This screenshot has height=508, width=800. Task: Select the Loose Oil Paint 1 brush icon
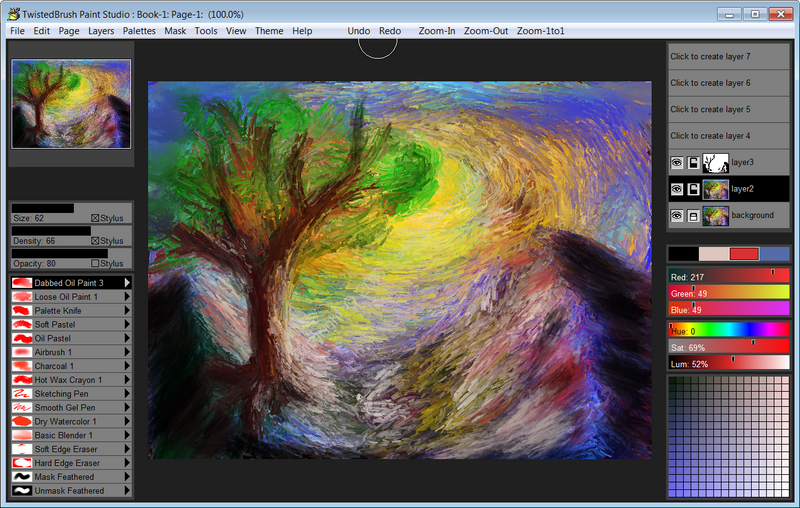pos(22,296)
